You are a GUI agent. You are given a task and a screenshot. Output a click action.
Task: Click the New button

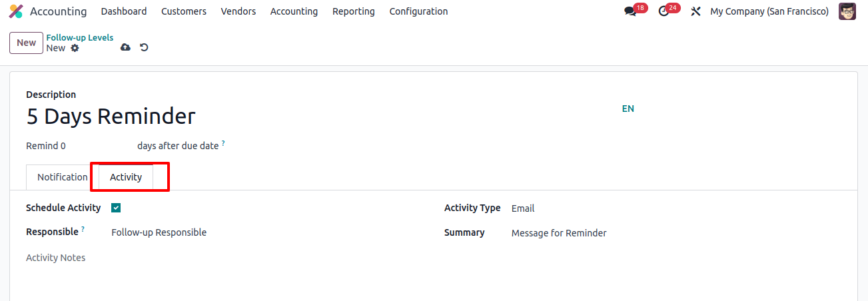click(x=27, y=43)
